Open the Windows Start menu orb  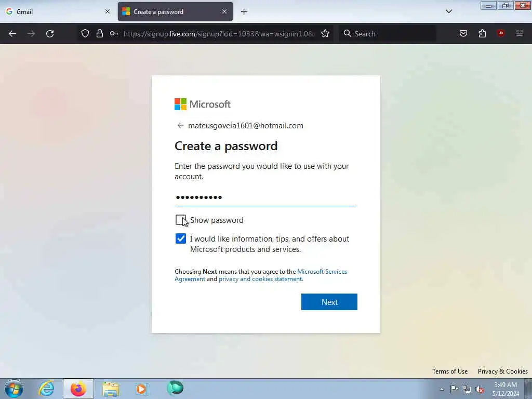click(14, 389)
